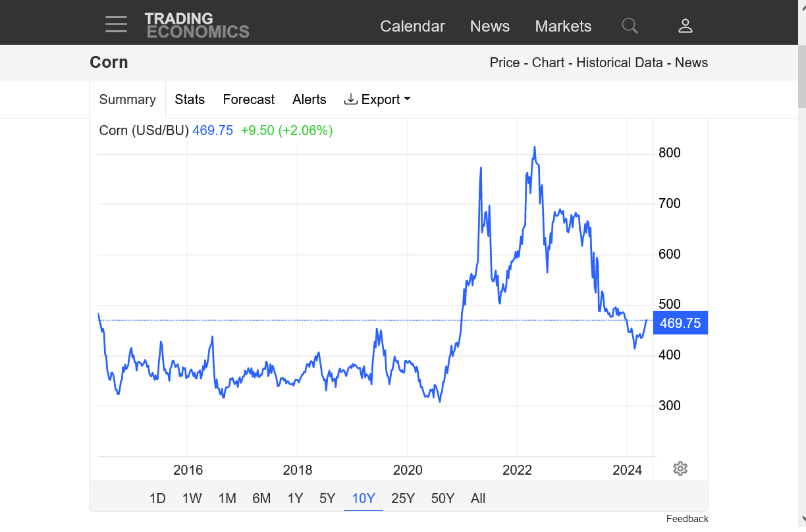This screenshot has height=532, width=806.
Task: Set chart range to 1D
Action: point(157,498)
